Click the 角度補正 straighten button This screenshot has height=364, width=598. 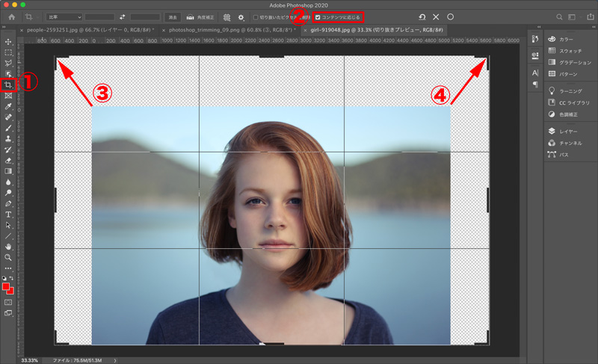pos(200,17)
